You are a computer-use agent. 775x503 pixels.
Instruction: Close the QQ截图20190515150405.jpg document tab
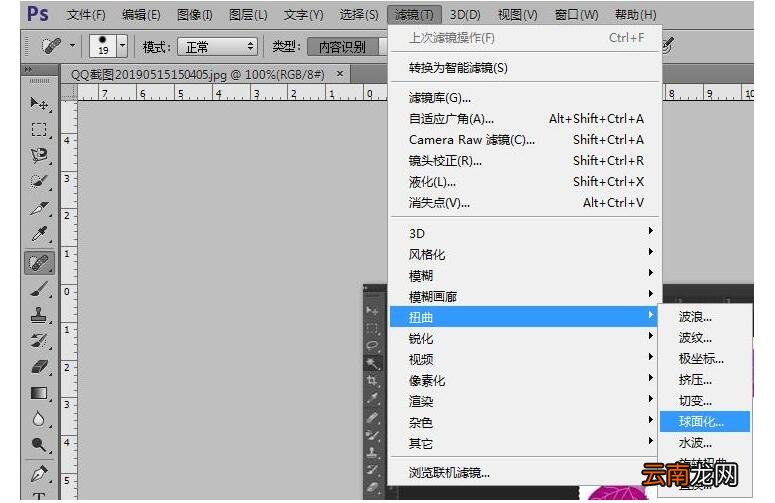coord(340,74)
